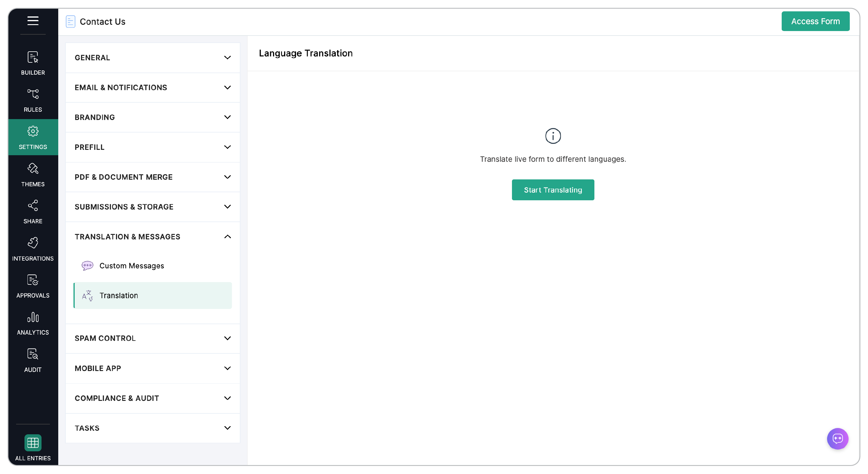Select the Translation menu item
This screenshot has width=868, height=474.
153,296
